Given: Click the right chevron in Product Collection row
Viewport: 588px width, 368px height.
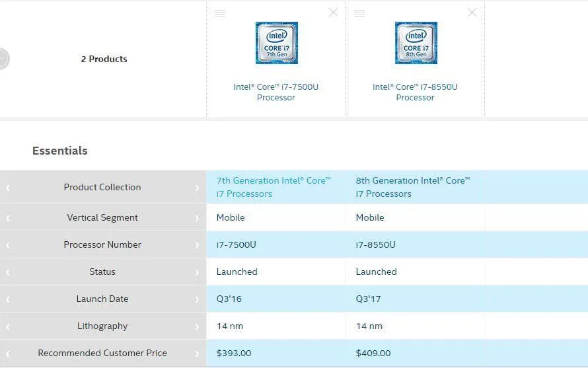Looking at the screenshot, I should (x=197, y=188).
